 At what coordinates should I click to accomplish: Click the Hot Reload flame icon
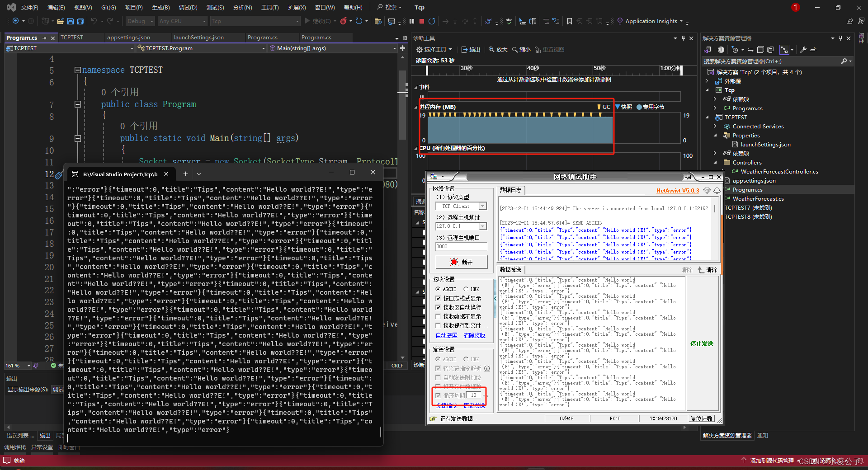pos(344,21)
